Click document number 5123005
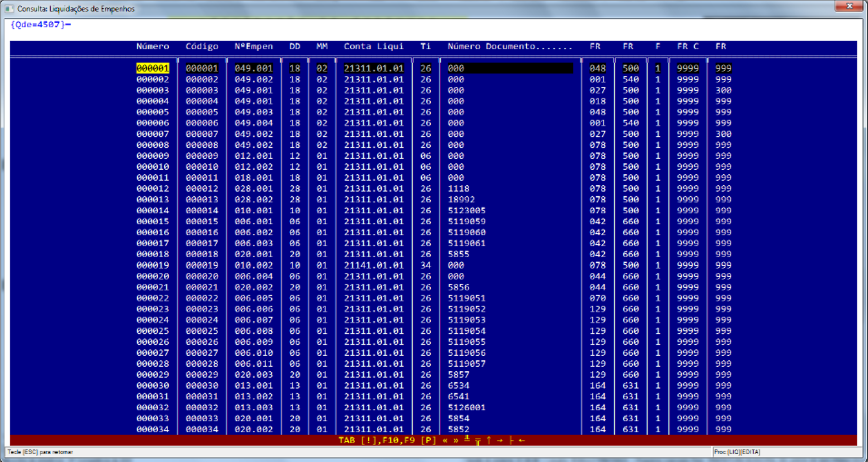Screen dimensions: 868x462 point(467,210)
